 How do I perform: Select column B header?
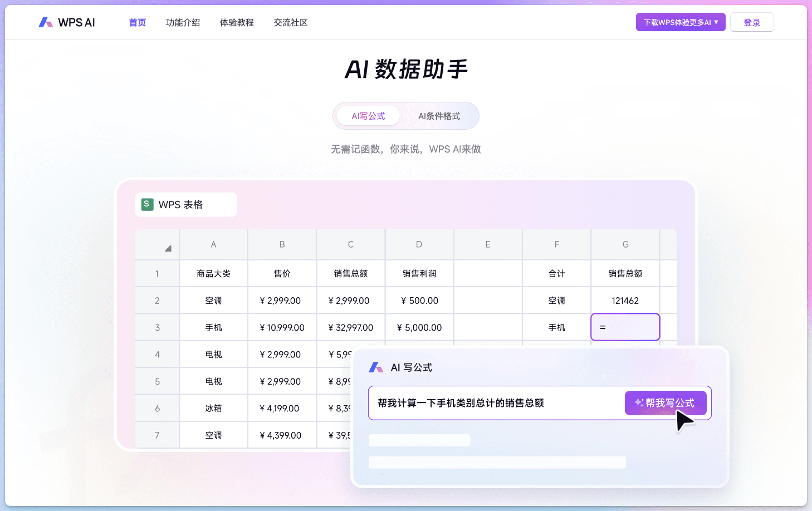[x=282, y=244]
